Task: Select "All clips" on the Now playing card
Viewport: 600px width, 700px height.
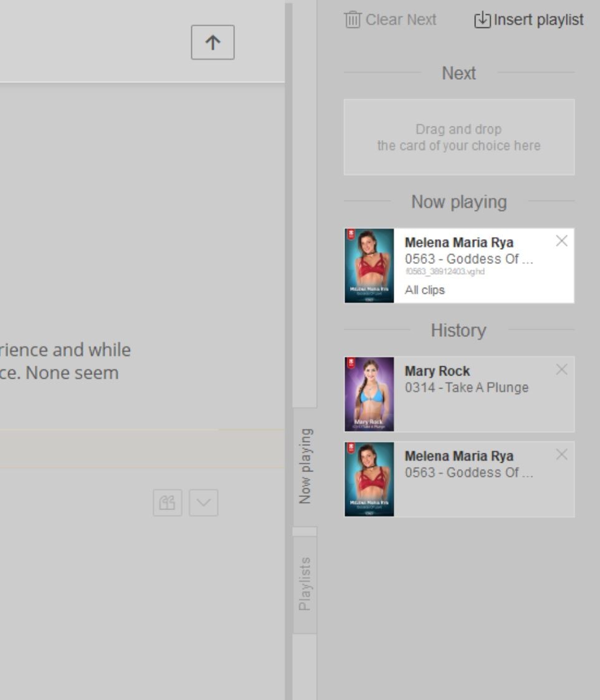Action: [x=425, y=290]
